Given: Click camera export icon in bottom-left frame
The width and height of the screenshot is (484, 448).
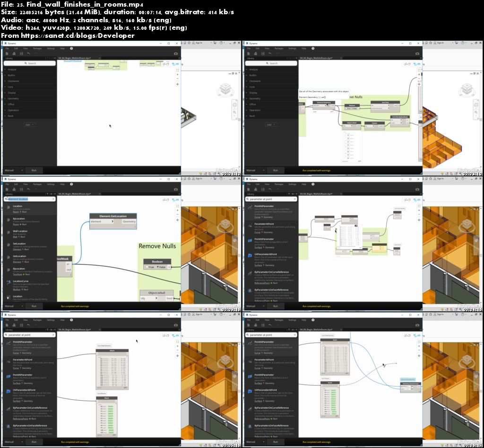Looking at the screenshot, I should click(x=176, y=325).
